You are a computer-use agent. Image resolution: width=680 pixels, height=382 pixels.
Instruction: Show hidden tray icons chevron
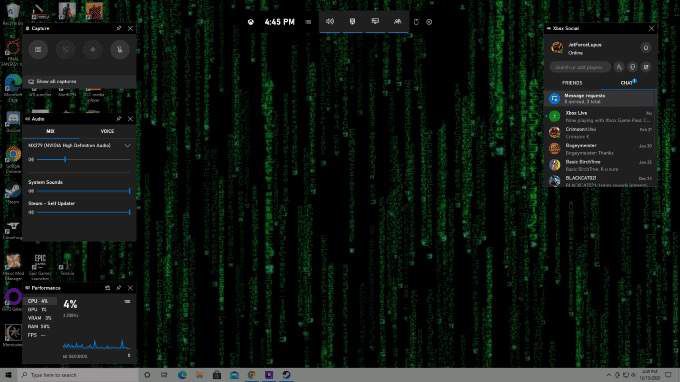coord(608,375)
